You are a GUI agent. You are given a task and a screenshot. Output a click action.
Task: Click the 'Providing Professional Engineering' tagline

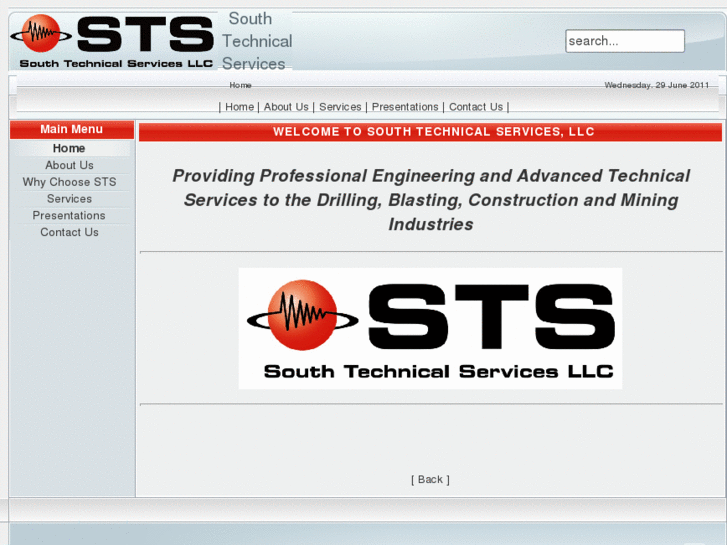431,200
